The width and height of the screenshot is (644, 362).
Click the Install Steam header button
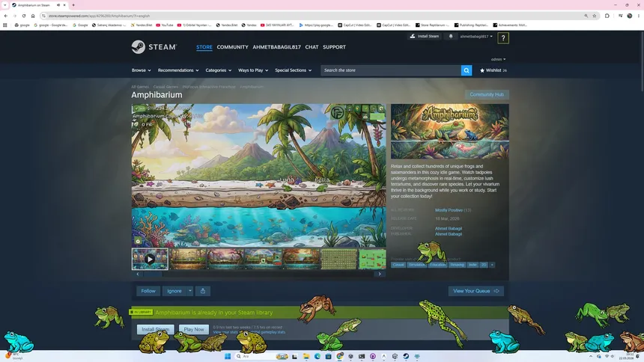pyautogui.click(x=425, y=36)
